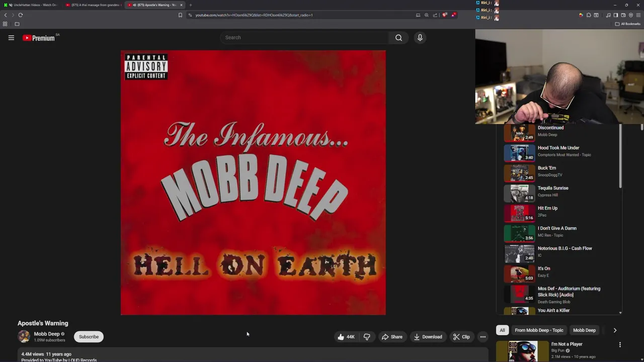
Task: Share the Apostle's Warning video
Action: point(392,337)
